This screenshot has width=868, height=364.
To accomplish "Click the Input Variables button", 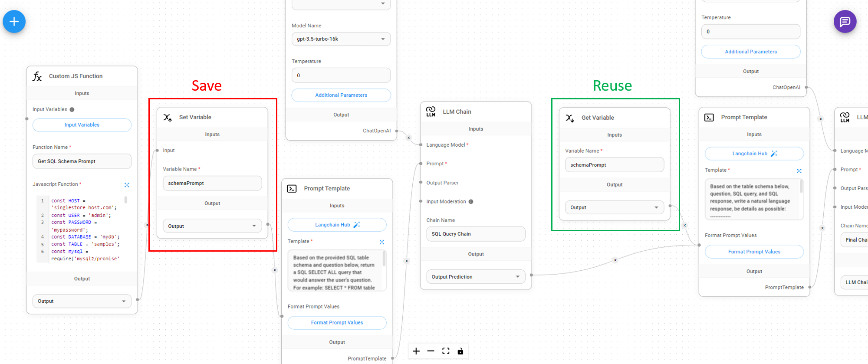I will click(82, 125).
